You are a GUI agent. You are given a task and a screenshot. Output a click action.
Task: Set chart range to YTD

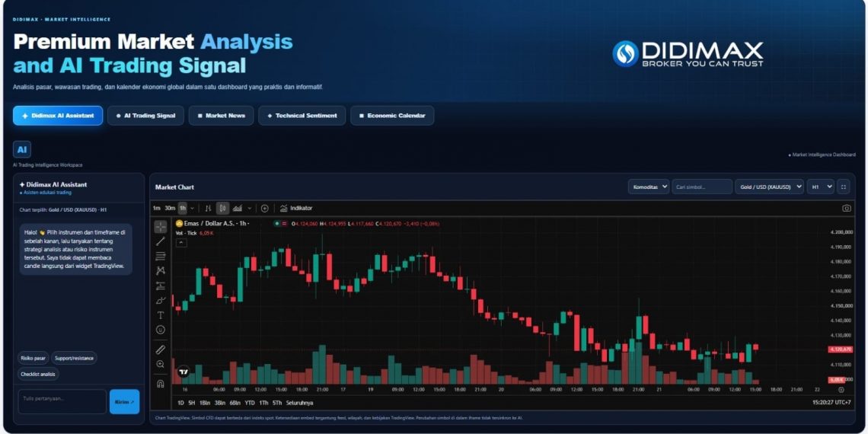(x=250, y=403)
